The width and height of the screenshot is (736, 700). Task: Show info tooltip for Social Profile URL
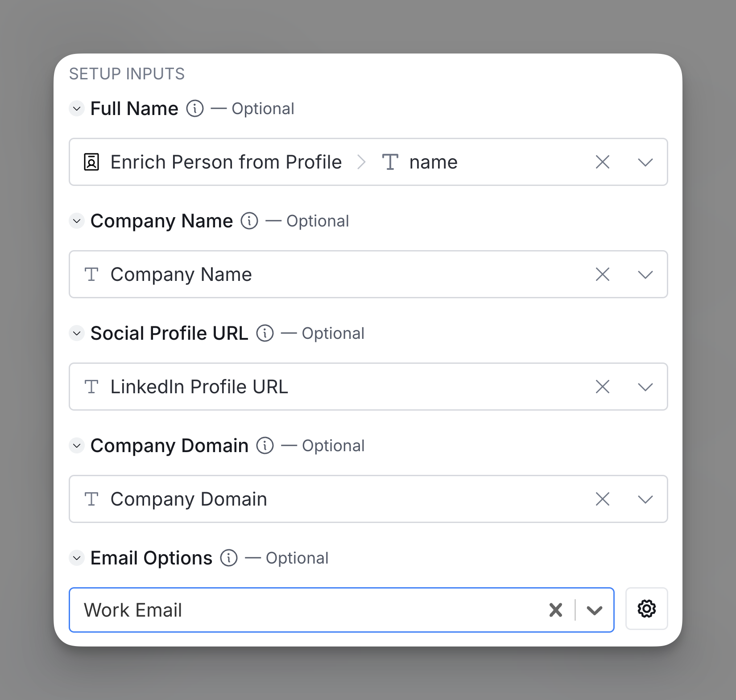pyautogui.click(x=265, y=333)
